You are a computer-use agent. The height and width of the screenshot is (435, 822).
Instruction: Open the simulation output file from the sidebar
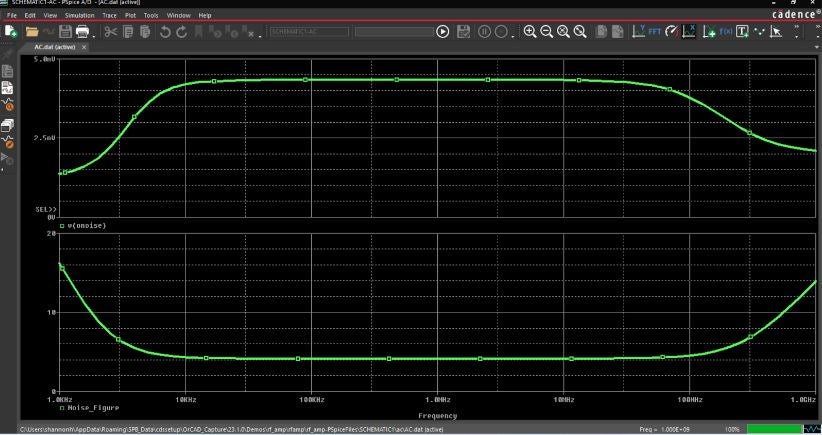pos(7,88)
